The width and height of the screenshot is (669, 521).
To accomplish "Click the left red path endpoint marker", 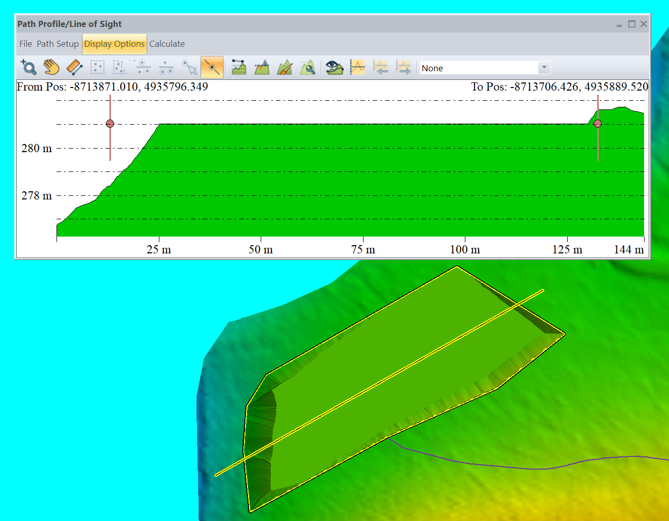I will coord(110,124).
